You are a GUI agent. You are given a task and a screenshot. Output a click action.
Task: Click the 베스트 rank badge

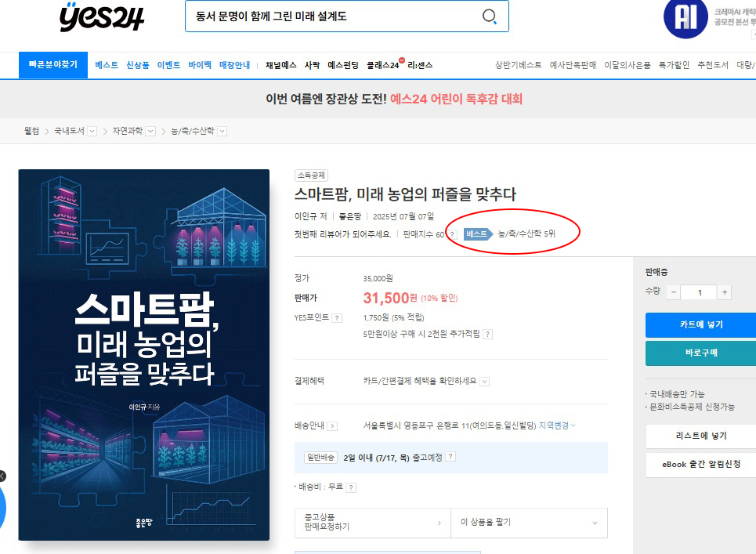[477, 234]
